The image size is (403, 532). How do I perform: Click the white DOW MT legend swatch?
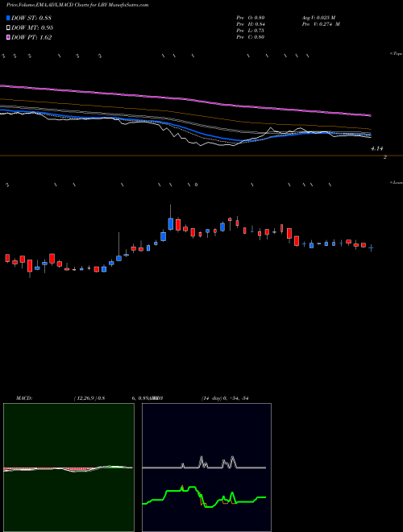click(8, 28)
